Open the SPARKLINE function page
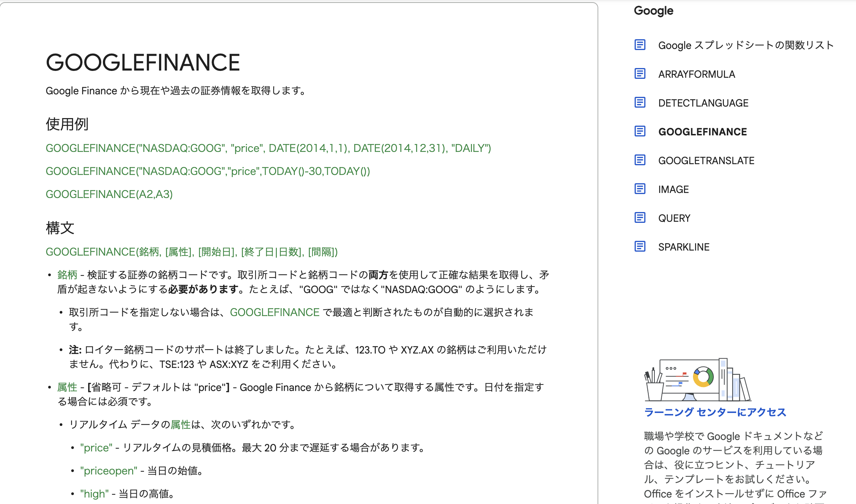 (684, 247)
